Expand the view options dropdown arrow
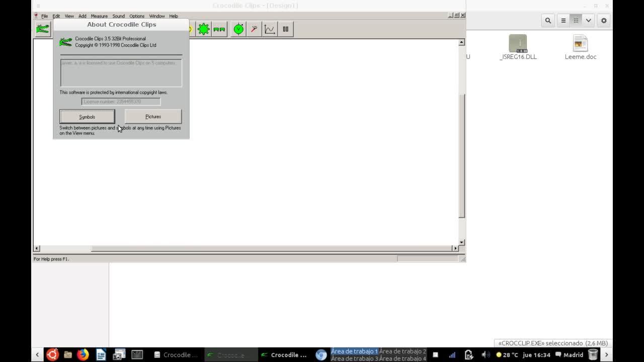 pos(588,21)
